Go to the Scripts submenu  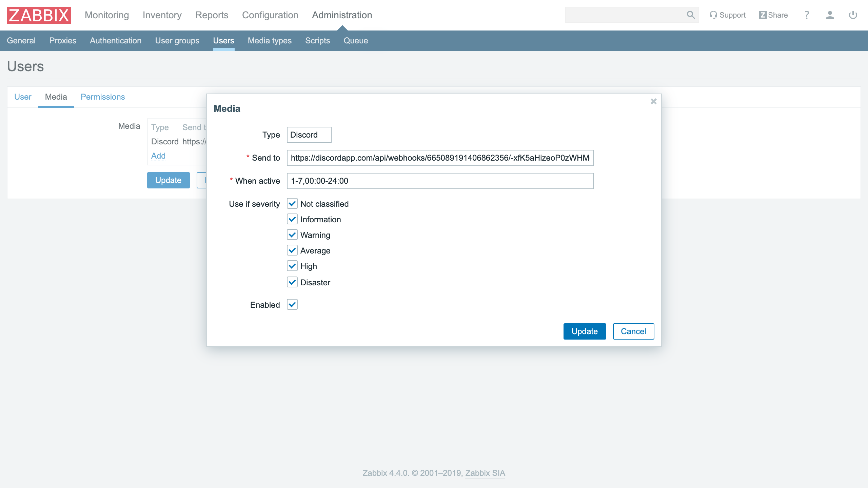coord(317,41)
